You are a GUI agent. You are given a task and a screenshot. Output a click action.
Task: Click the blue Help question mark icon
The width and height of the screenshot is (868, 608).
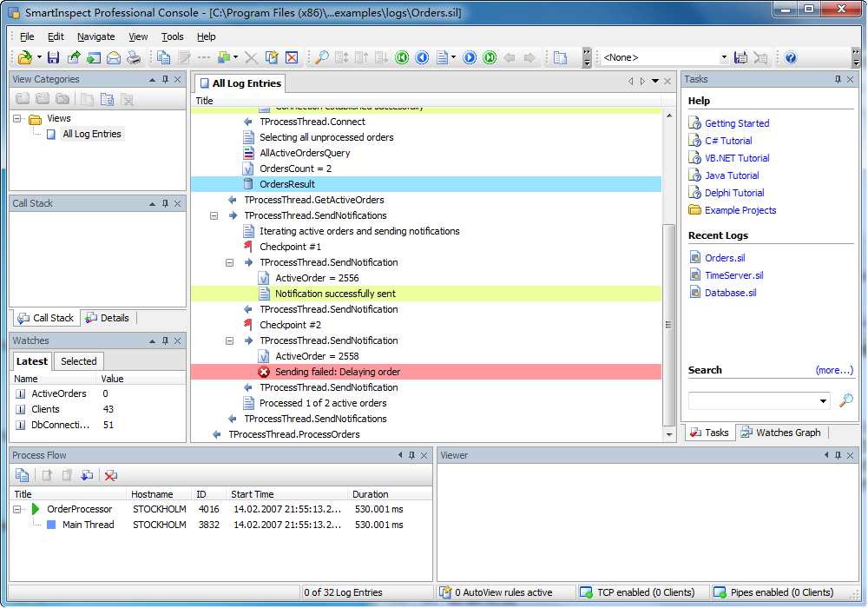click(791, 58)
